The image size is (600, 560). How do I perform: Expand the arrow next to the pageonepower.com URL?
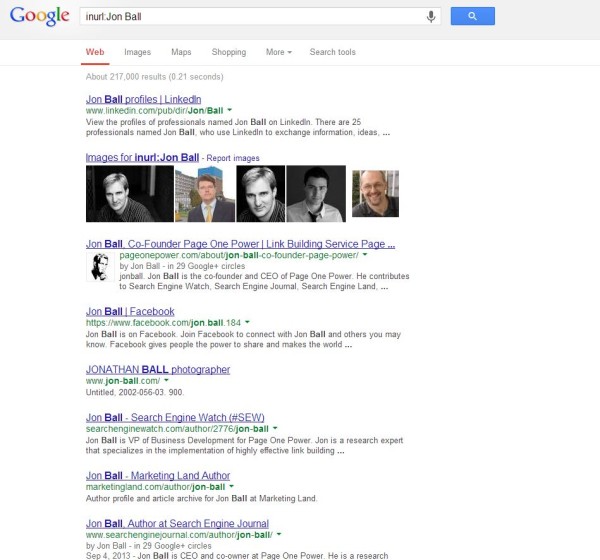coord(365,255)
